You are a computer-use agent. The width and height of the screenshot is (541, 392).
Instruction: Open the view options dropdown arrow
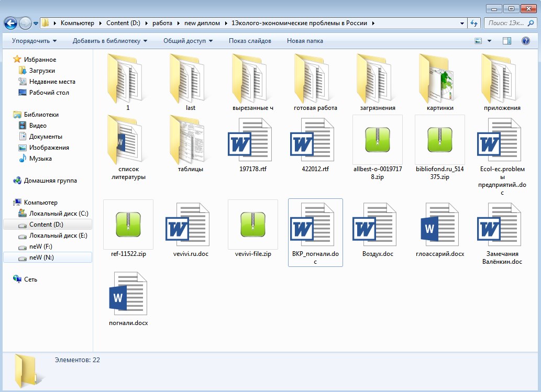coord(489,41)
